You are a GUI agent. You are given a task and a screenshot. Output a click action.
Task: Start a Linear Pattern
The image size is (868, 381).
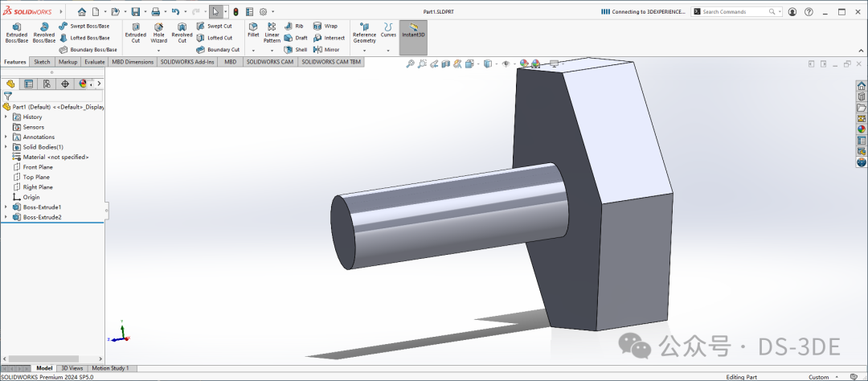[272, 33]
